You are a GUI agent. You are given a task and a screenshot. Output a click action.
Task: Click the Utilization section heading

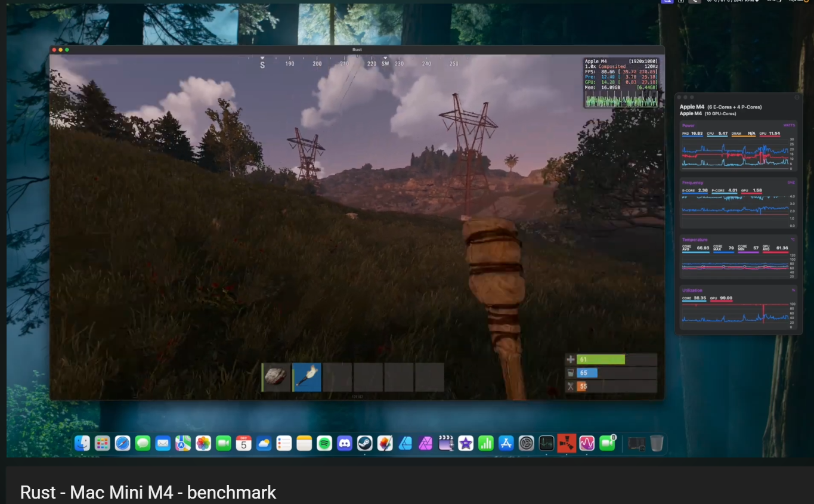(x=692, y=290)
